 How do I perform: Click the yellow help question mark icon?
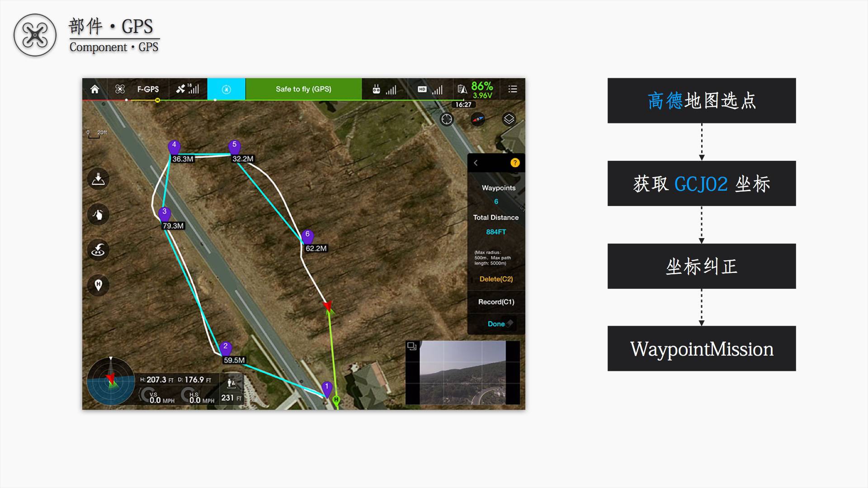(515, 163)
